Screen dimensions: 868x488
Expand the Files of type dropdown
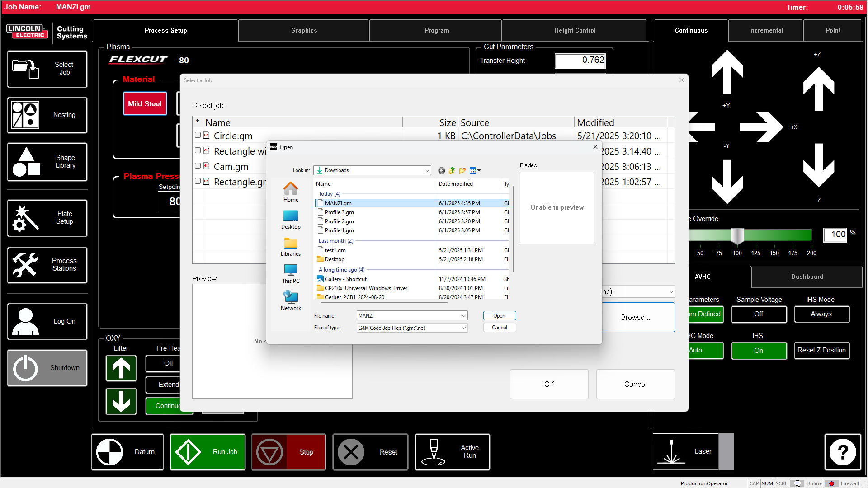(x=463, y=328)
